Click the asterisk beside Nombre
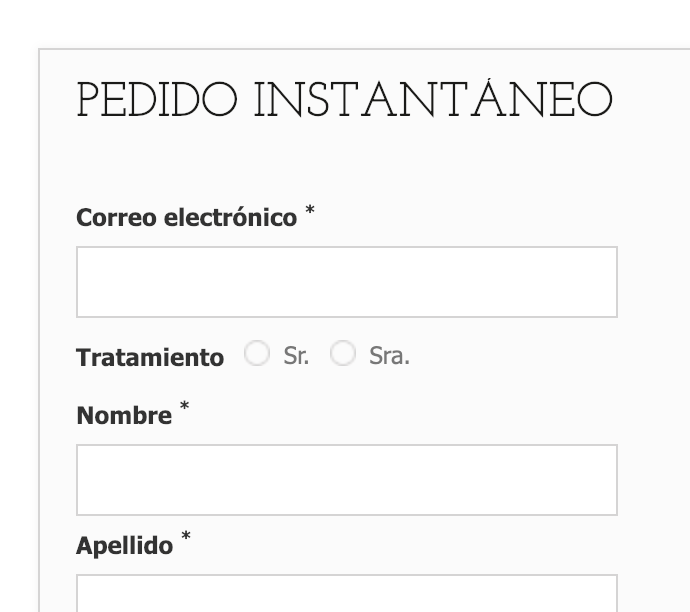The image size is (690, 612). click(184, 406)
